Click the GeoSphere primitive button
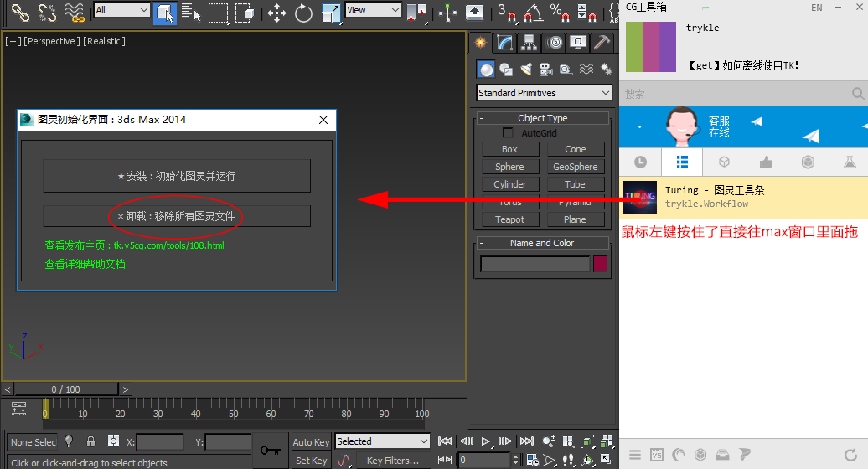868x469 pixels. [x=575, y=167]
